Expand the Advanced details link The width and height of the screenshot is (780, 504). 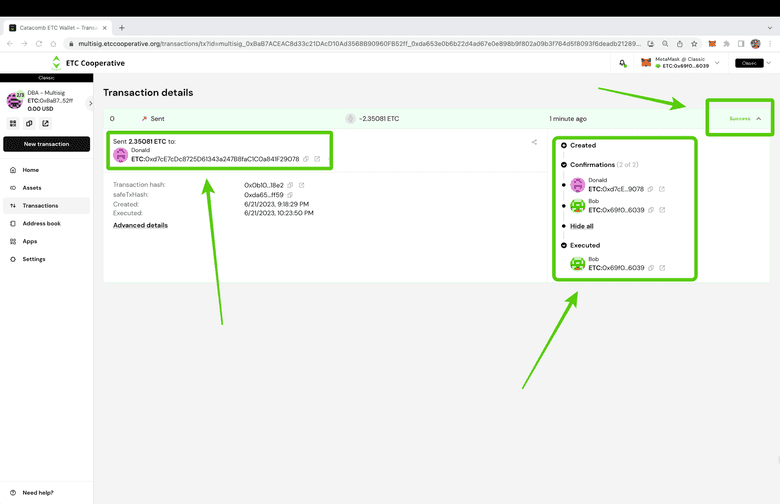[x=140, y=225]
